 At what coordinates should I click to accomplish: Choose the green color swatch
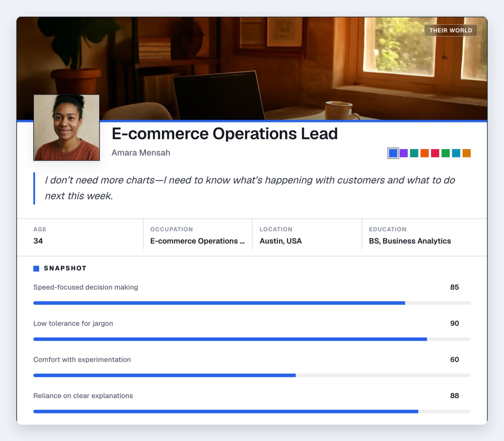pyautogui.click(x=446, y=153)
